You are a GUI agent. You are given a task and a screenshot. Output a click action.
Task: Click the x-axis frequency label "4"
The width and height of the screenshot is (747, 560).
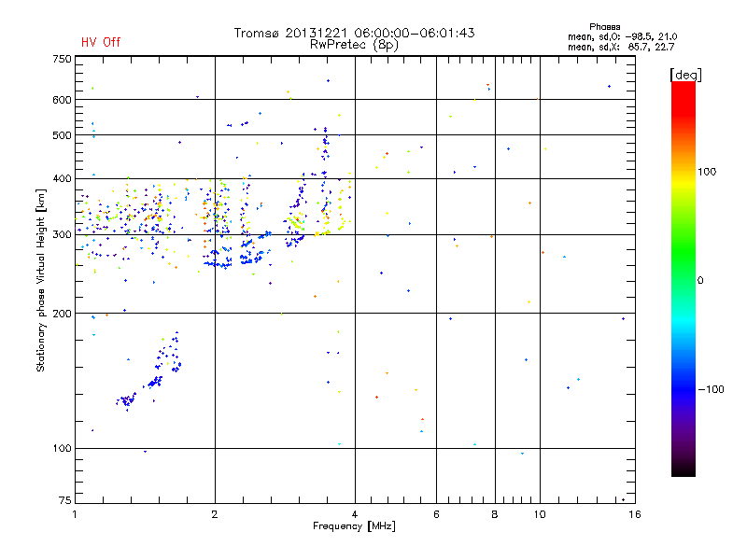(355, 514)
